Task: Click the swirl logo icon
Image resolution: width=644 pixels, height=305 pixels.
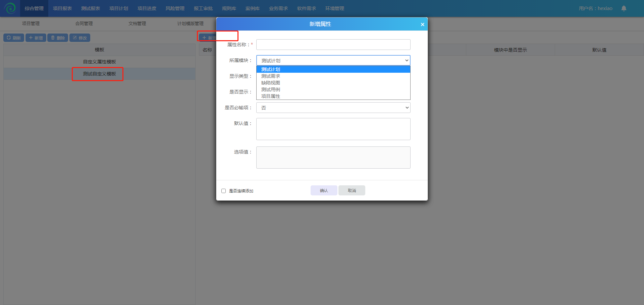Action: [10, 8]
